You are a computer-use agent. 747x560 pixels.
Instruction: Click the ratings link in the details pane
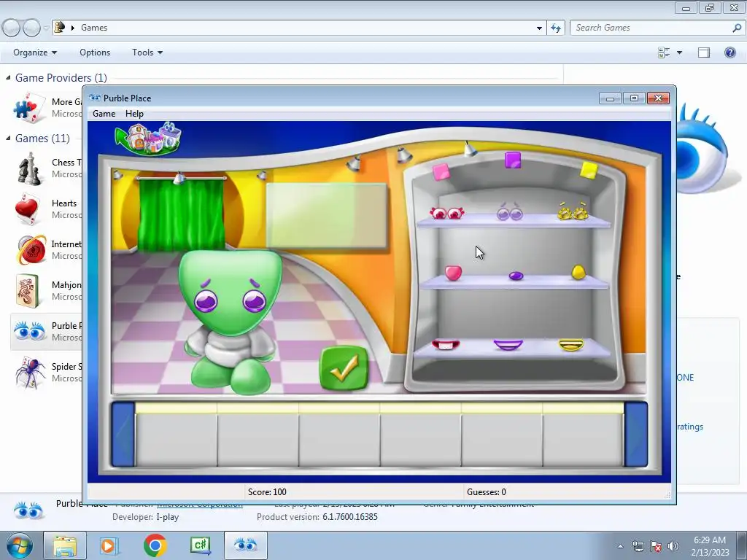[690, 427]
